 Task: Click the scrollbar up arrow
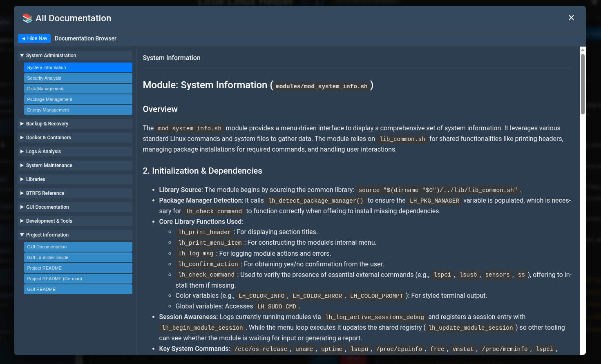583,49
